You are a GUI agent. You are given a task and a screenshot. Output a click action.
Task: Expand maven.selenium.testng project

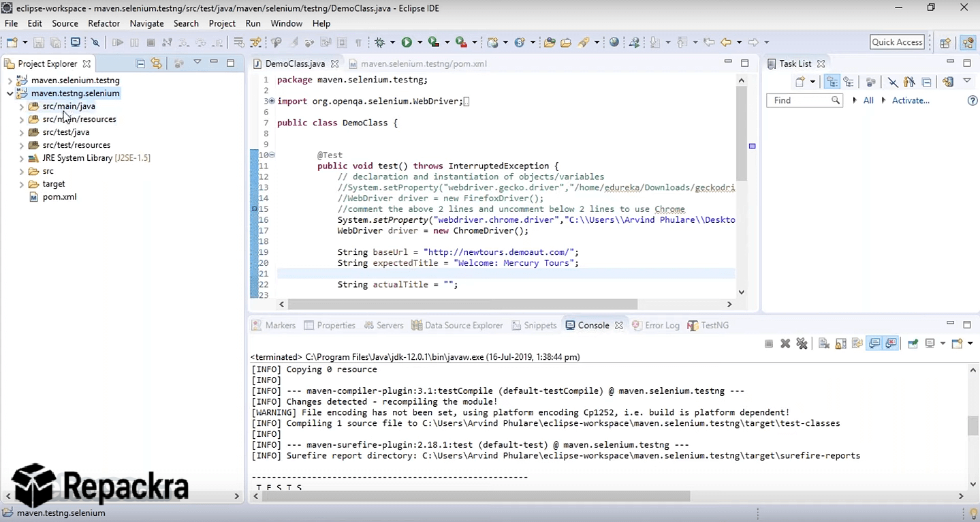tap(10, 80)
